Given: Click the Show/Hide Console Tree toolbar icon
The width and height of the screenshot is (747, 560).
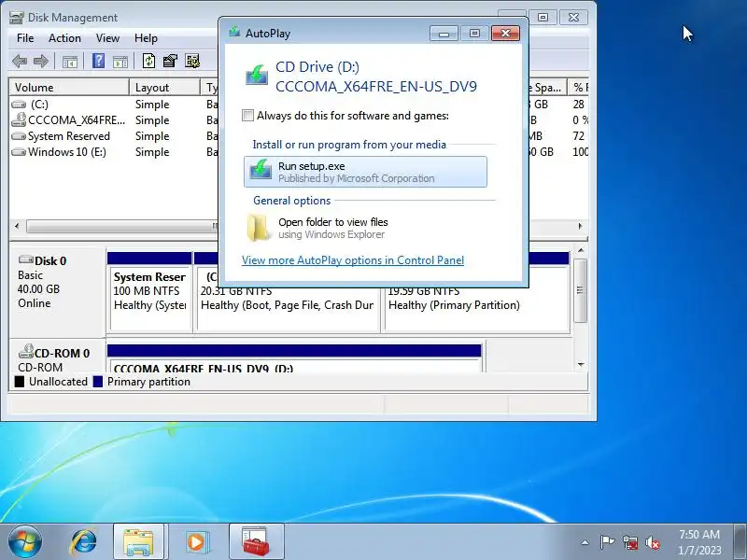Looking at the screenshot, I should [69, 62].
